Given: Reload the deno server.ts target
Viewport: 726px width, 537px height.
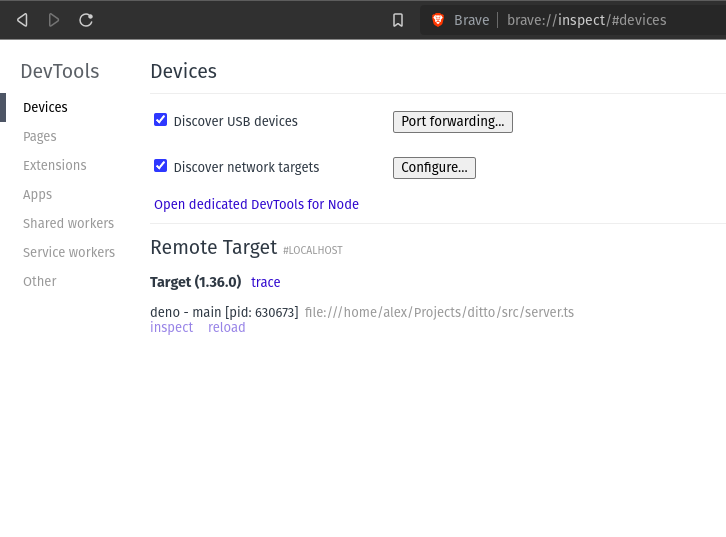Looking at the screenshot, I should coord(226,327).
